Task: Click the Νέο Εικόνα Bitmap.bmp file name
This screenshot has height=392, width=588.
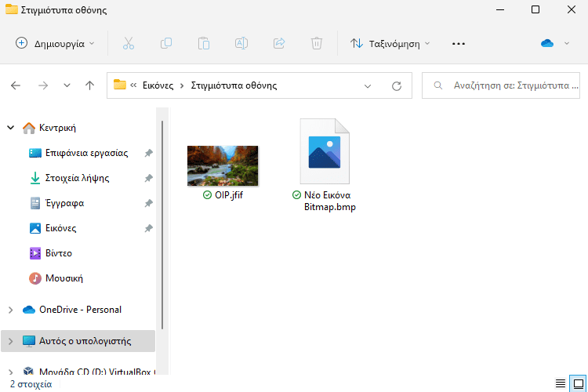Action: 329,201
